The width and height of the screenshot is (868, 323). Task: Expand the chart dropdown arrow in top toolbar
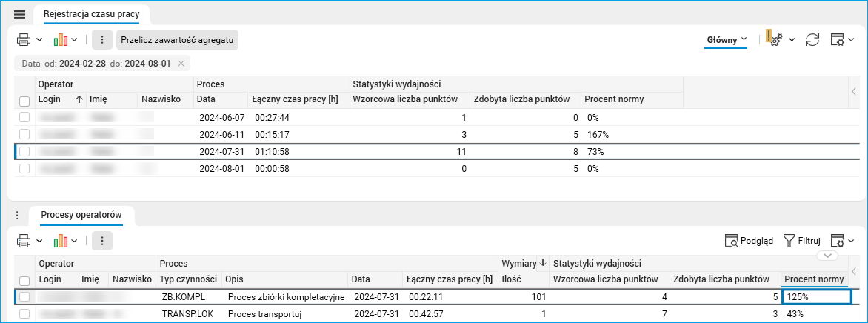(x=75, y=40)
